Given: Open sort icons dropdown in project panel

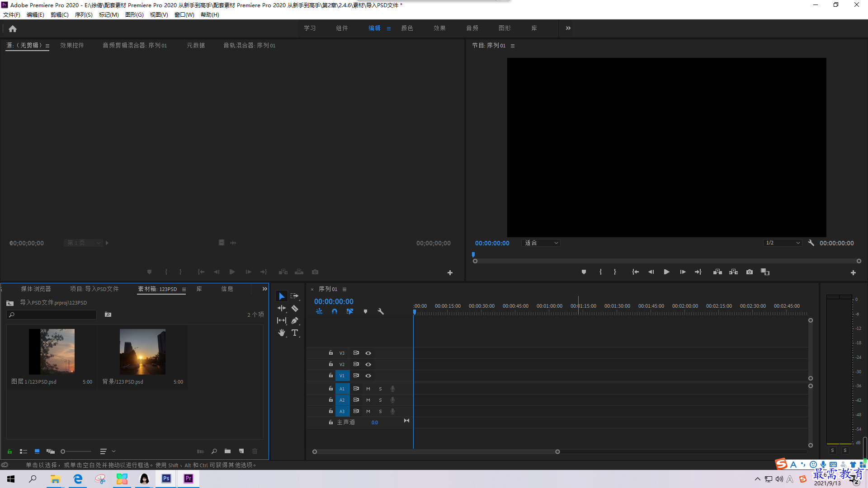Looking at the screenshot, I should point(107,451).
